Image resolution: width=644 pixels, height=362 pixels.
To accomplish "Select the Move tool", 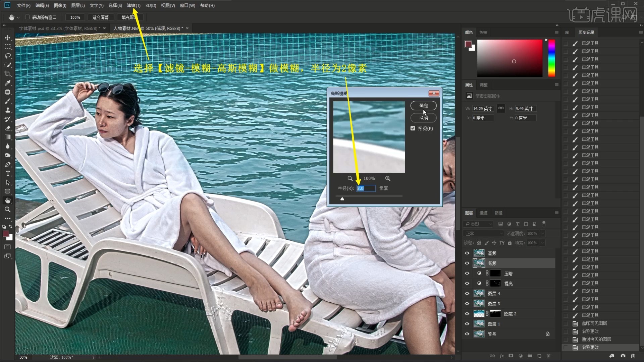I will tap(7, 38).
